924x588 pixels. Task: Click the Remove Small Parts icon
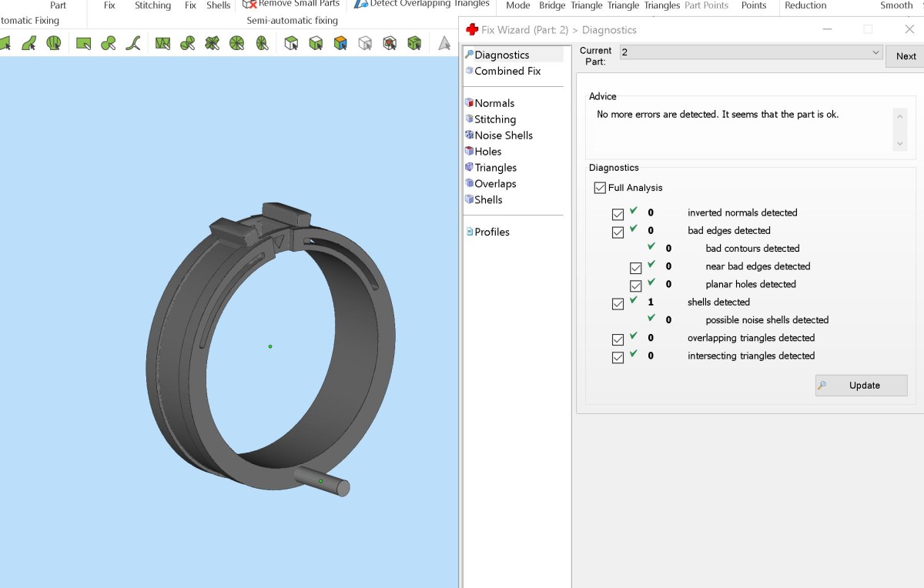click(x=249, y=4)
